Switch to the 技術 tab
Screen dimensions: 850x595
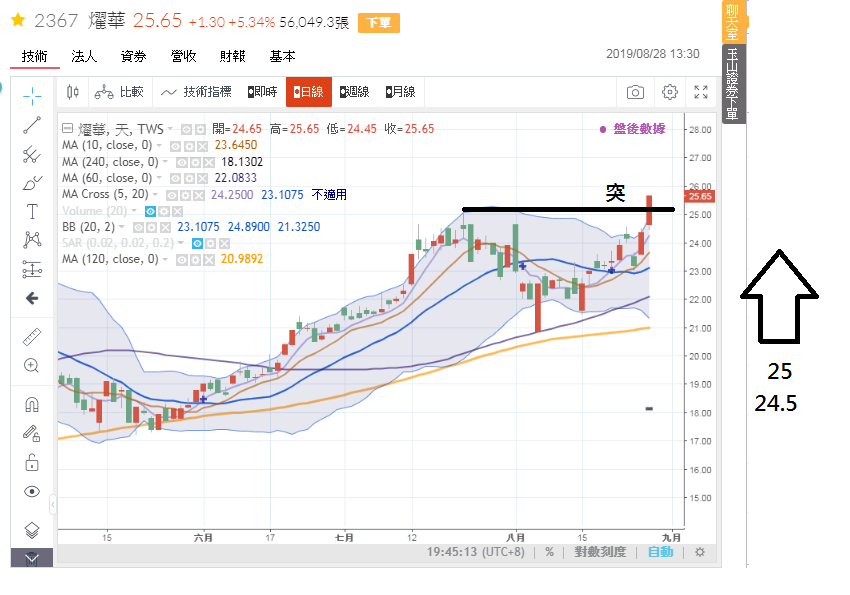coord(35,56)
